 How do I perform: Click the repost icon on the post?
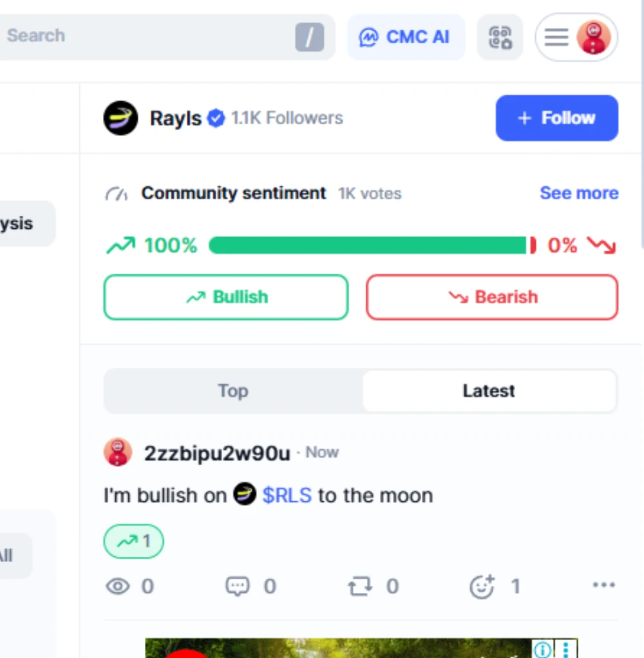click(360, 586)
